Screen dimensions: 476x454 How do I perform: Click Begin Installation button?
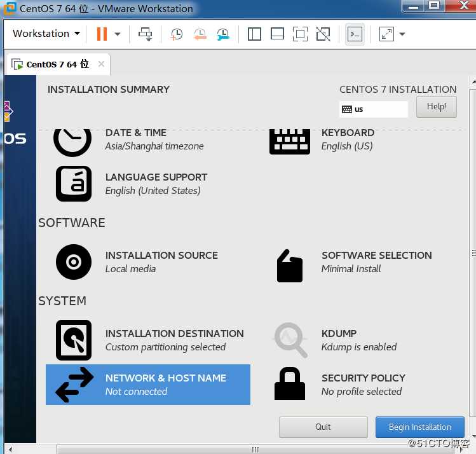[420, 427]
